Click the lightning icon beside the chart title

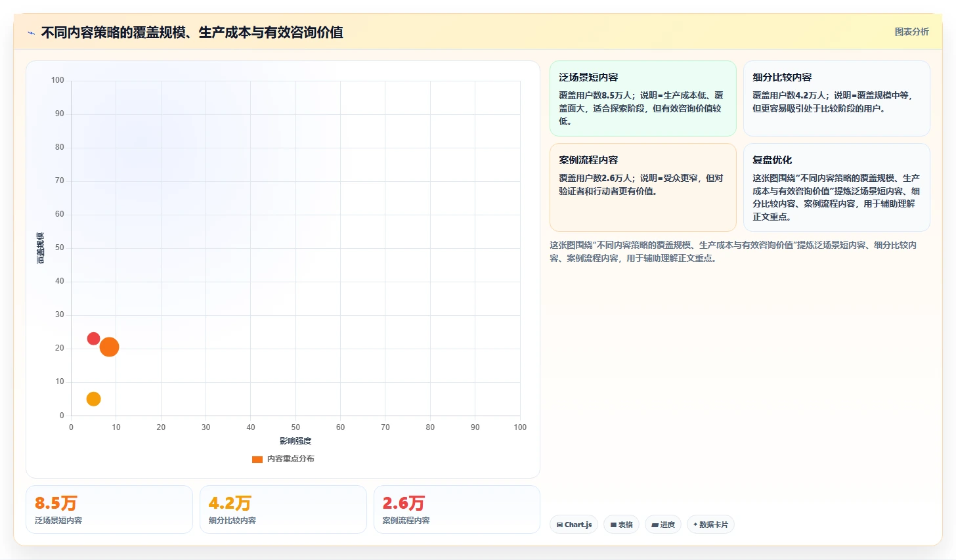31,33
